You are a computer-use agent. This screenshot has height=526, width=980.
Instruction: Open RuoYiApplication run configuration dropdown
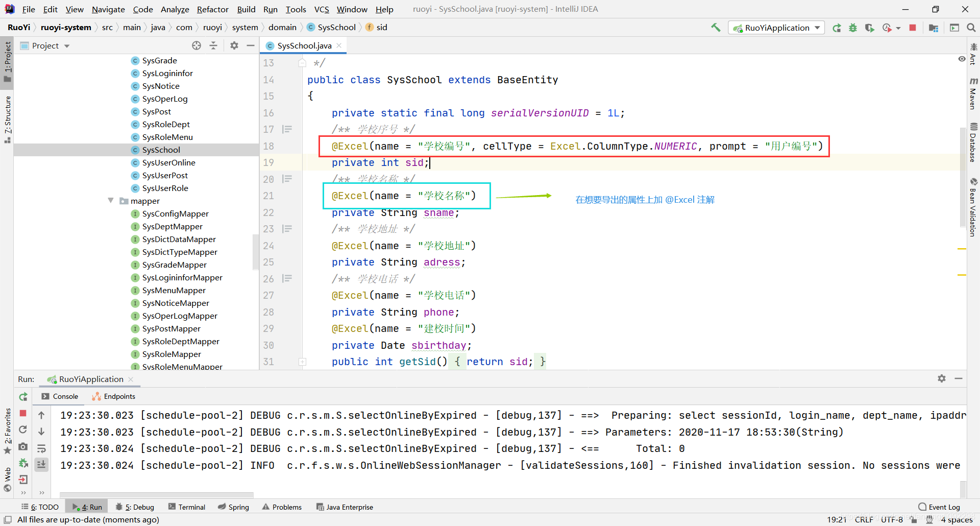[776, 28]
